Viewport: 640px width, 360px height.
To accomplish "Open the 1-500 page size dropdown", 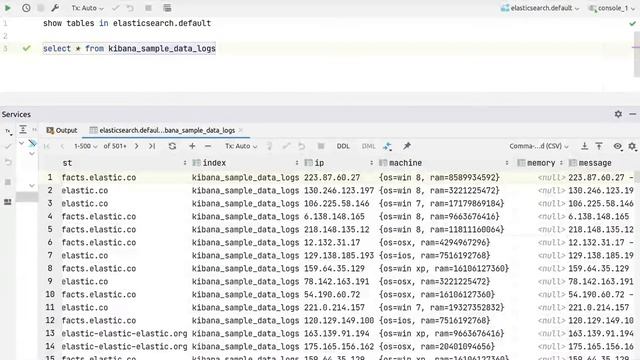I will pos(85,146).
